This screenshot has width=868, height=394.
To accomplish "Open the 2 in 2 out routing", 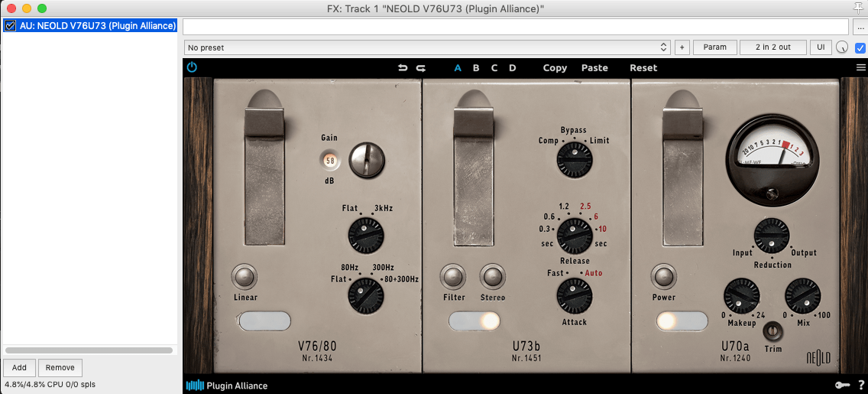I will pos(773,47).
